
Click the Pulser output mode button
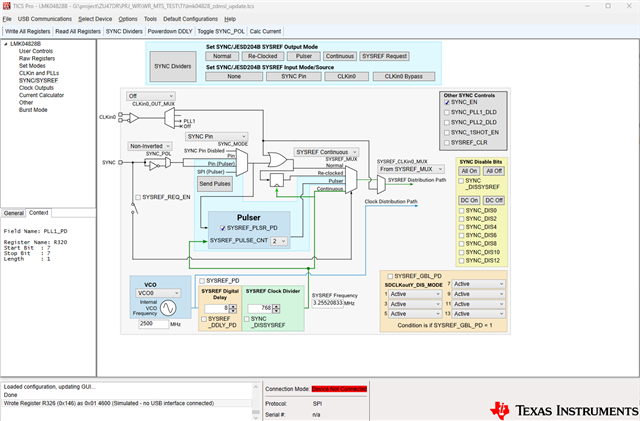304,56
